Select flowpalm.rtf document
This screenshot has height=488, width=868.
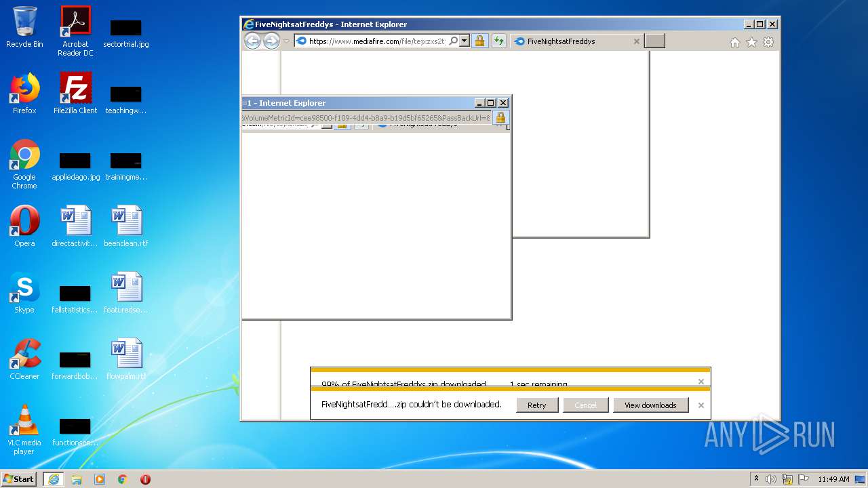coord(126,359)
